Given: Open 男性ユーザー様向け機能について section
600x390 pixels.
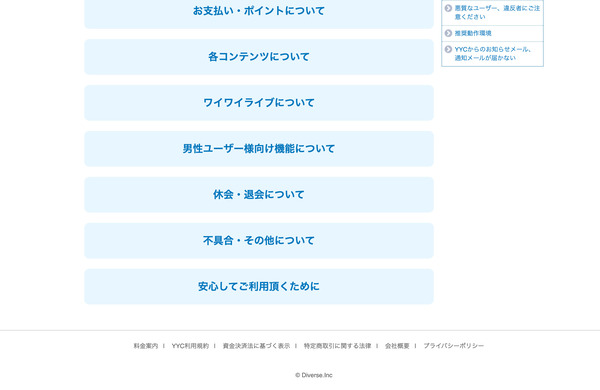Looking at the screenshot, I should (259, 149).
